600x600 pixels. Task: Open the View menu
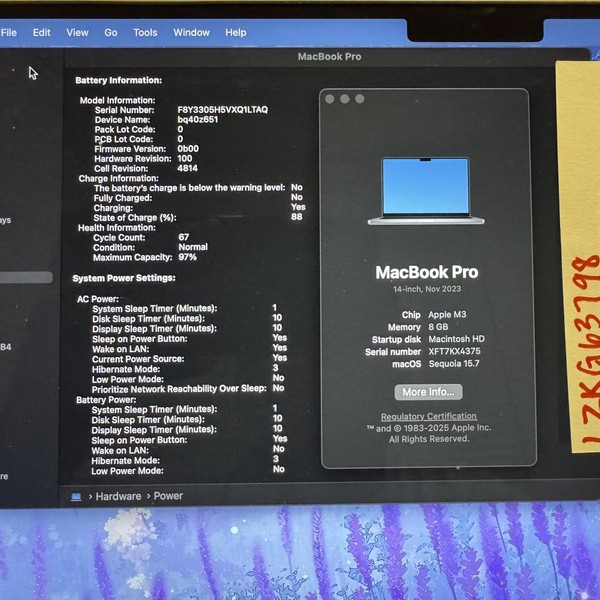[x=77, y=33]
